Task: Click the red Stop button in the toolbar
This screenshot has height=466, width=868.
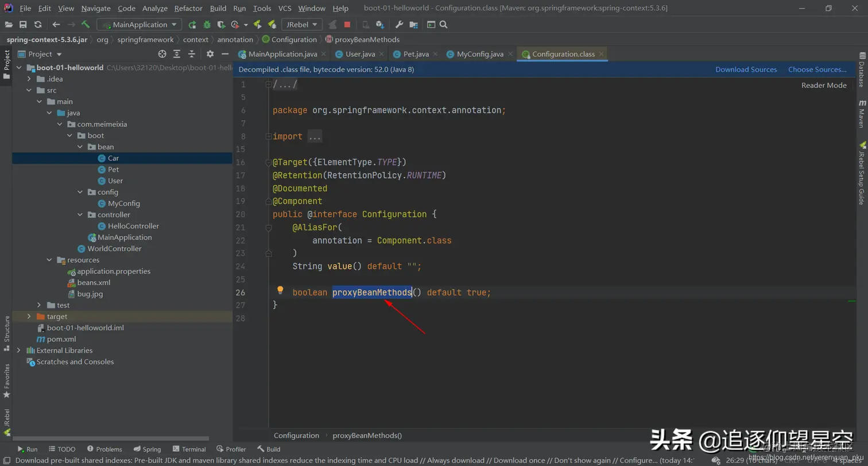Action: pyautogui.click(x=347, y=25)
